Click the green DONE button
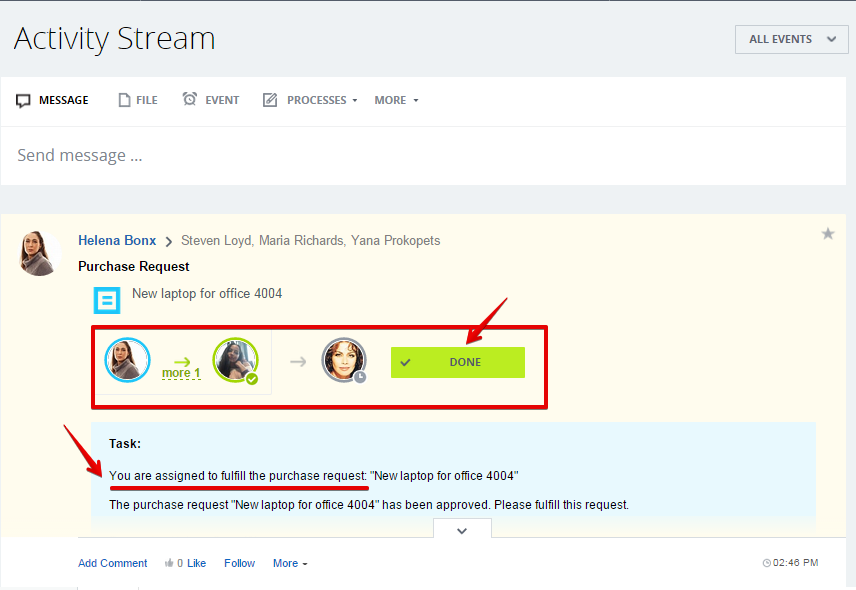 pyautogui.click(x=457, y=362)
